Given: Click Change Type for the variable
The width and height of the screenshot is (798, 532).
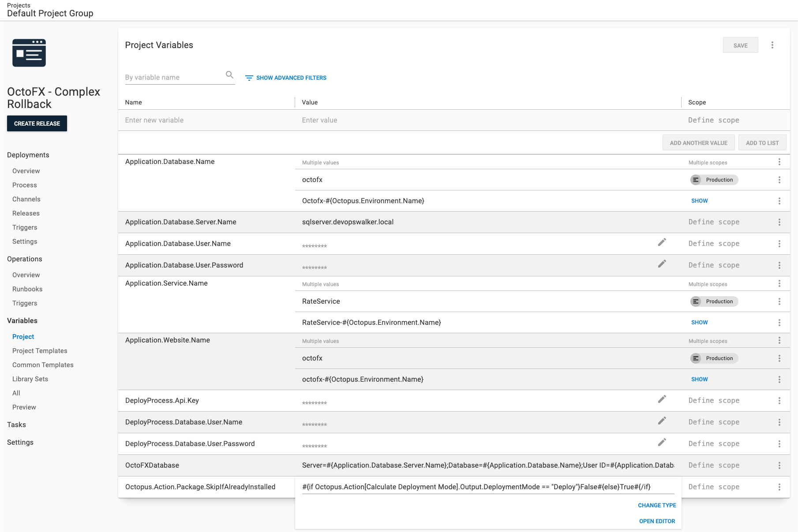Looking at the screenshot, I should pos(657,506).
